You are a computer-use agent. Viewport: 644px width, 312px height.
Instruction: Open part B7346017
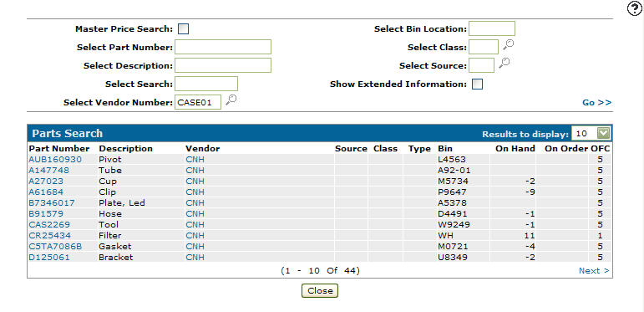point(52,203)
